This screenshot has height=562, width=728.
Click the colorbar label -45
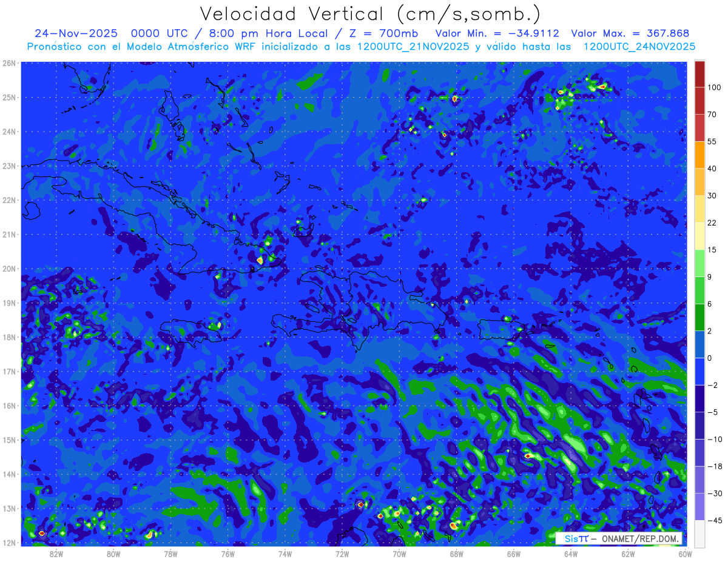(713, 520)
